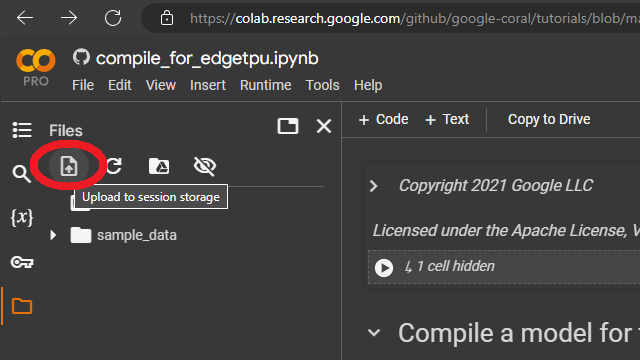Expand the Copyright 2021 Google LLC section

coord(373,186)
